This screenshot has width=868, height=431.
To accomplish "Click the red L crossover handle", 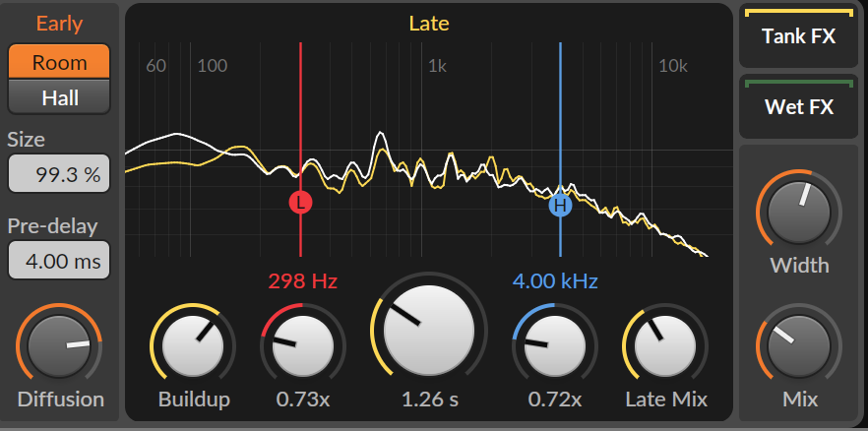I will (x=300, y=203).
